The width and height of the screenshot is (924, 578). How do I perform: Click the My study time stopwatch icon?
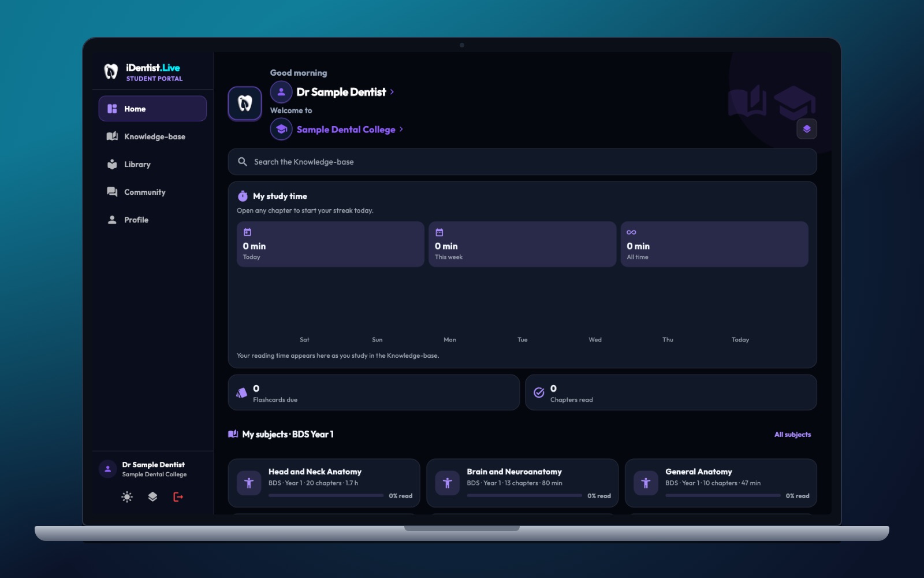pyautogui.click(x=243, y=196)
